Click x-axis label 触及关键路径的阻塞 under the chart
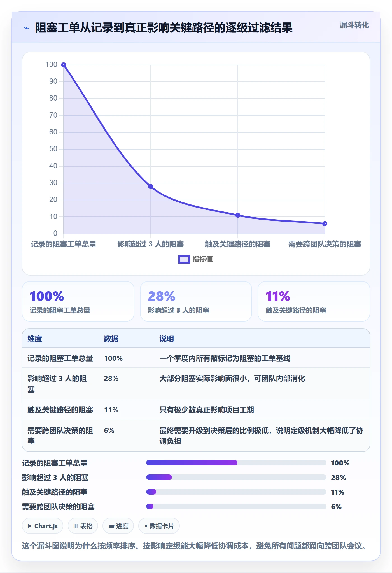The height and width of the screenshot is (573, 392). pos(238,244)
